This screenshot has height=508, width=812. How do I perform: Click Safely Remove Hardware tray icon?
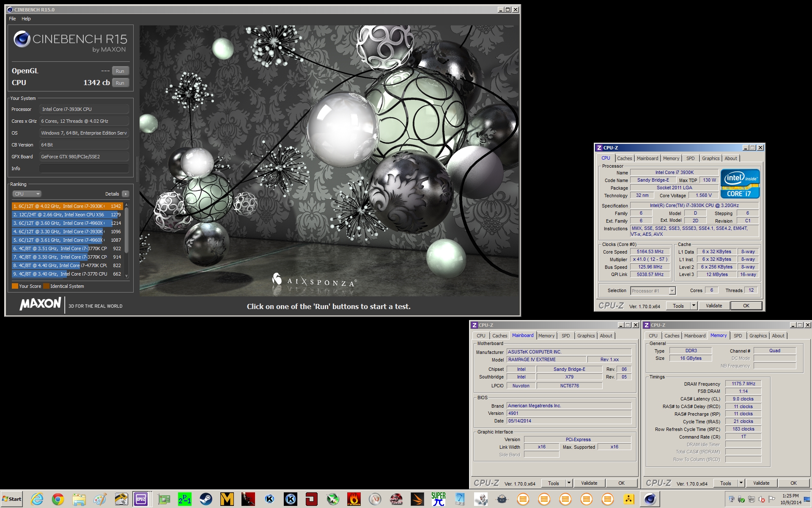pos(741,500)
